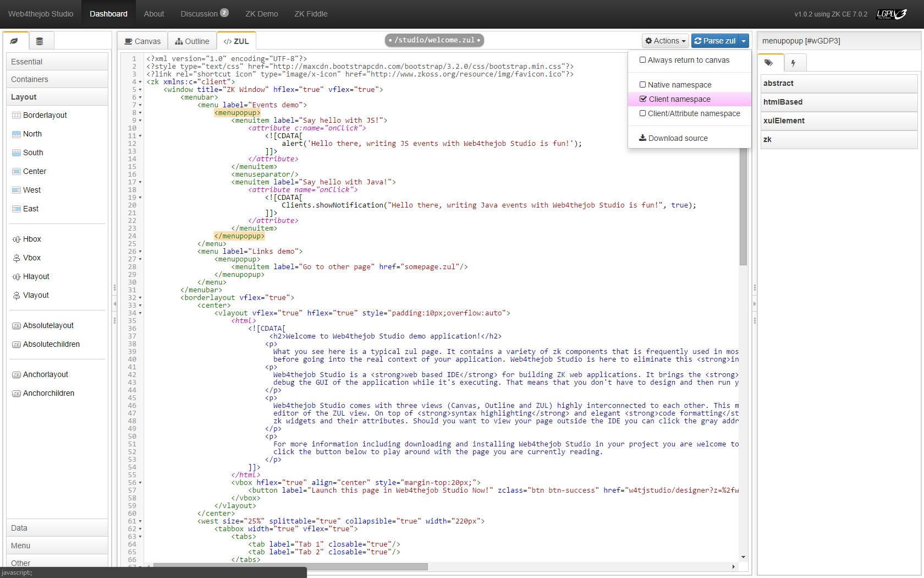
Task: Open the Dashboard nav item
Action: [108, 14]
